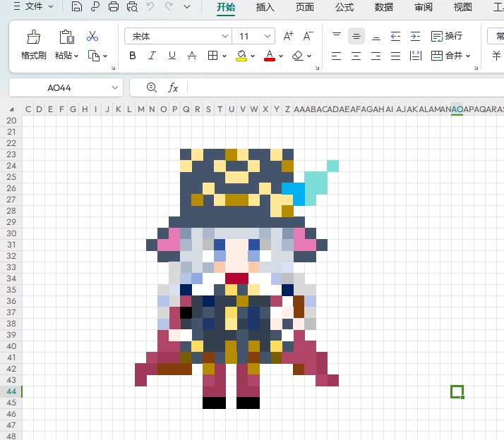Open the Borders dropdown arrow

pyautogui.click(x=224, y=56)
